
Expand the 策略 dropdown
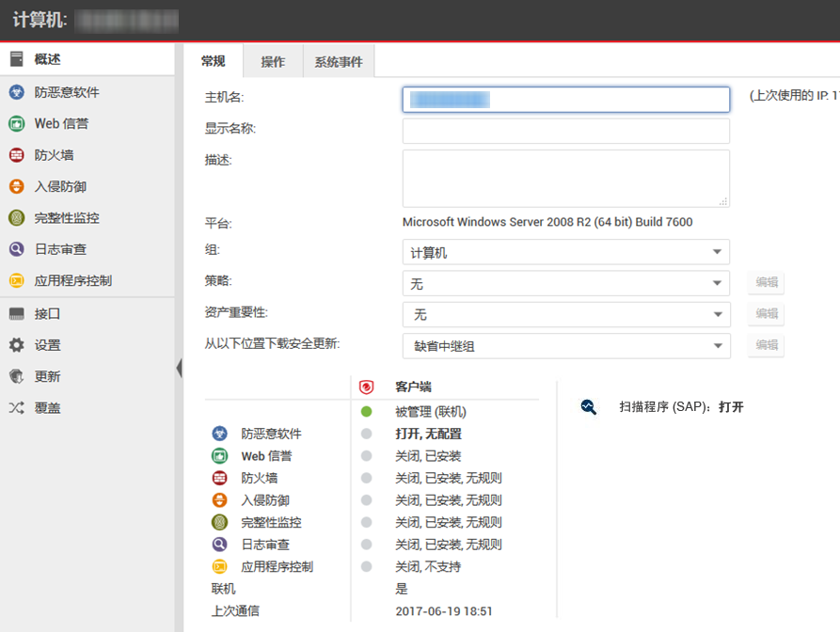coord(565,283)
